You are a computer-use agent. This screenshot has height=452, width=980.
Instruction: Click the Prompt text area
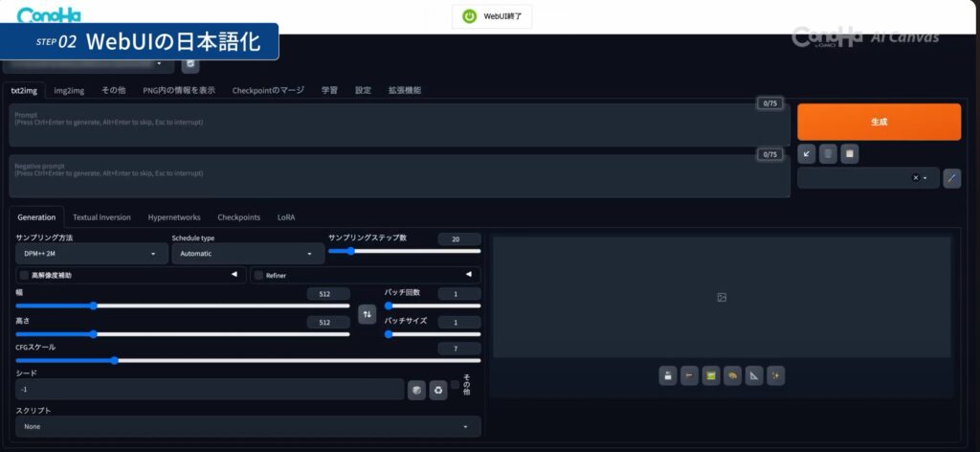point(400,125)
